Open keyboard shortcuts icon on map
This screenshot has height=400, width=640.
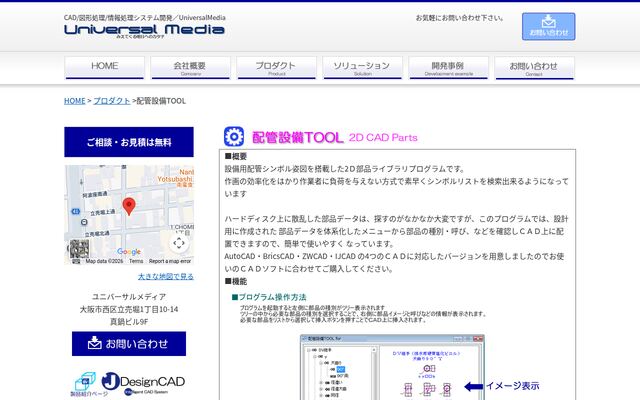[x=76, y=261]
